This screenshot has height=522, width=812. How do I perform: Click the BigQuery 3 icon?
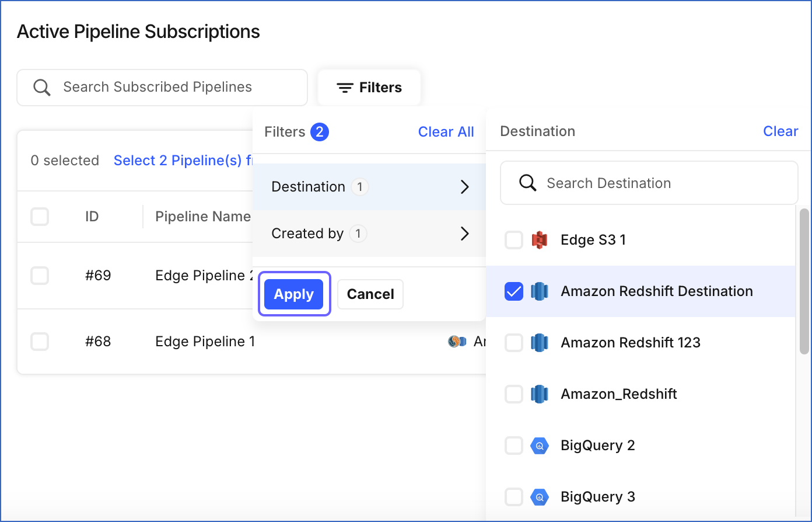coord(540,497)
